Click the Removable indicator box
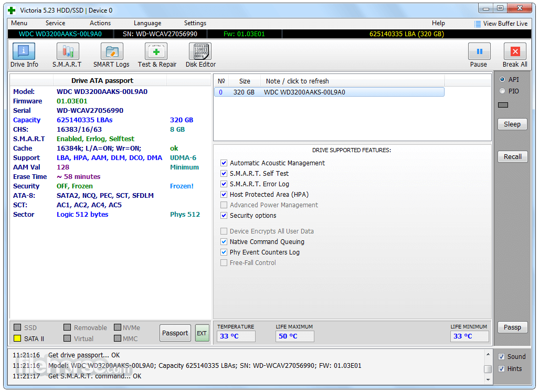Viewport: 539px width, 392px height. [67, 327]
